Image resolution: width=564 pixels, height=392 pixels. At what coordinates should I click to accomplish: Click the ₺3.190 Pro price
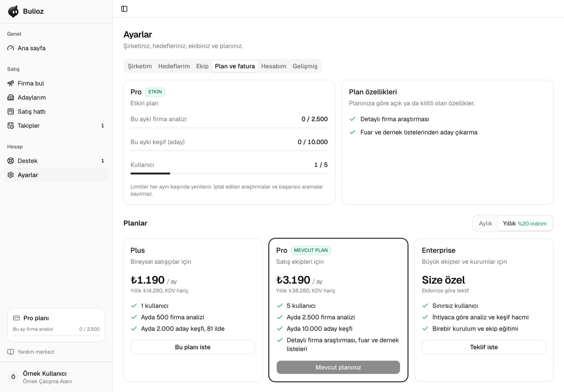293,280
